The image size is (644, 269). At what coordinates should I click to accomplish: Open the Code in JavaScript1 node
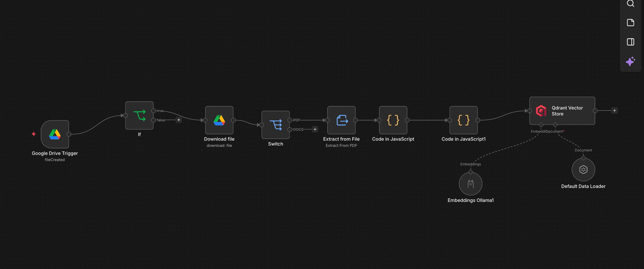[x=464, y=120]
